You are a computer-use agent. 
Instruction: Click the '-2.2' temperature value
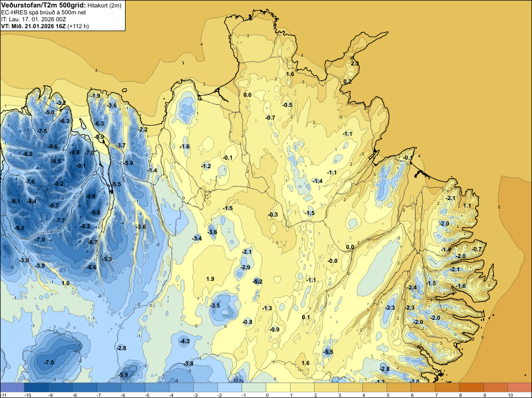pos(143,129)
